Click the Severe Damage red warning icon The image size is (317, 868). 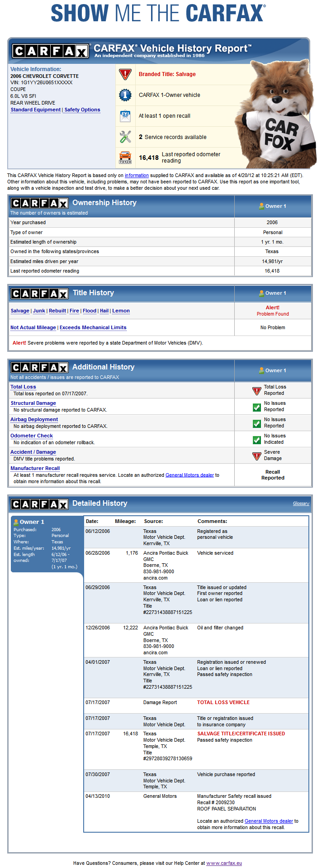point(256,456)
